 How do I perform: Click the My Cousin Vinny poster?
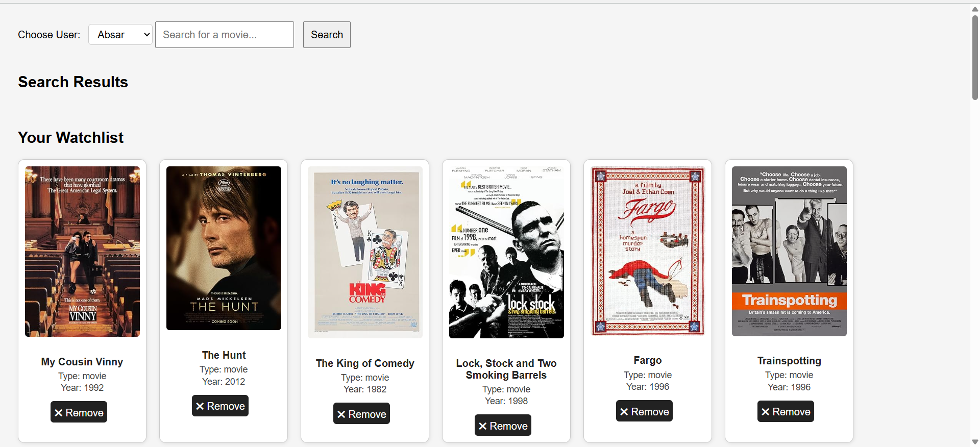click(x=82, y=252)
